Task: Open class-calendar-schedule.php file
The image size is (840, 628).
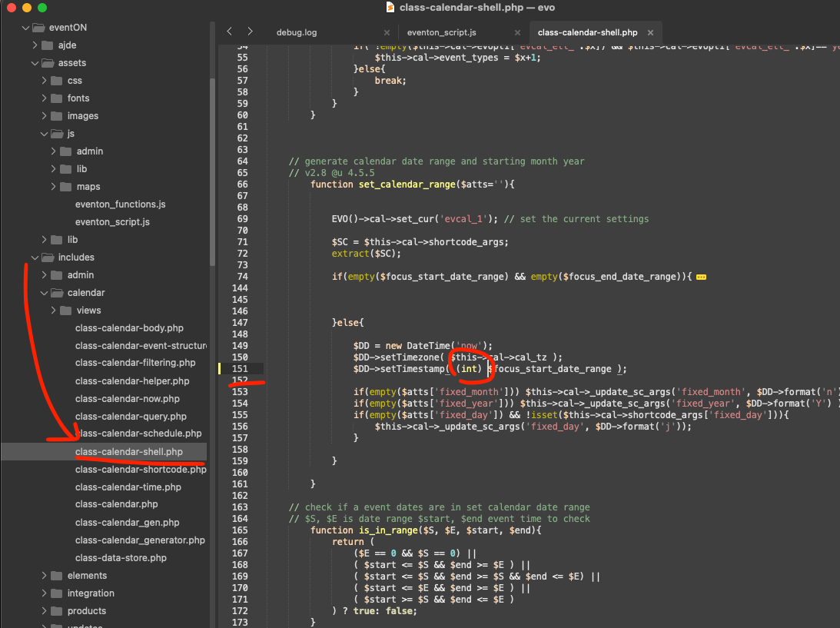Action: (138, 434)
